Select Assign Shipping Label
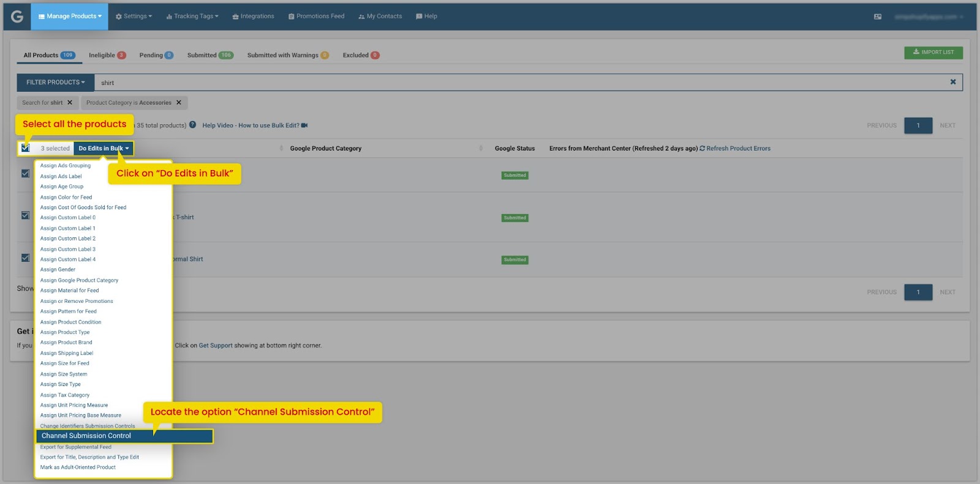Screen dimensions: 980x484 67,353
